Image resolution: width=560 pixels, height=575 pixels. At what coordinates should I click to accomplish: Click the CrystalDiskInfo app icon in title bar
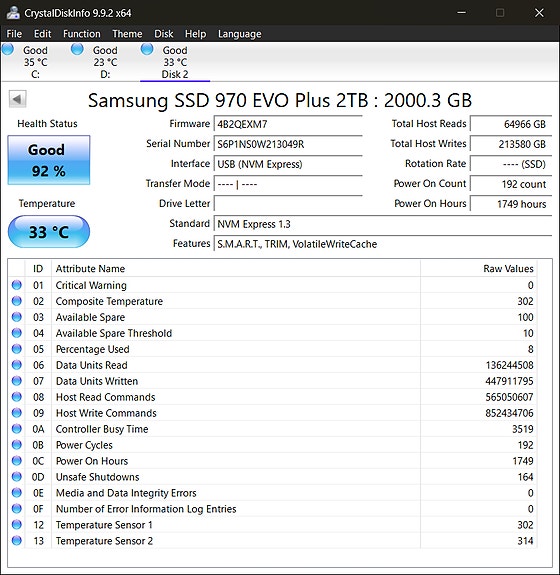13,12
